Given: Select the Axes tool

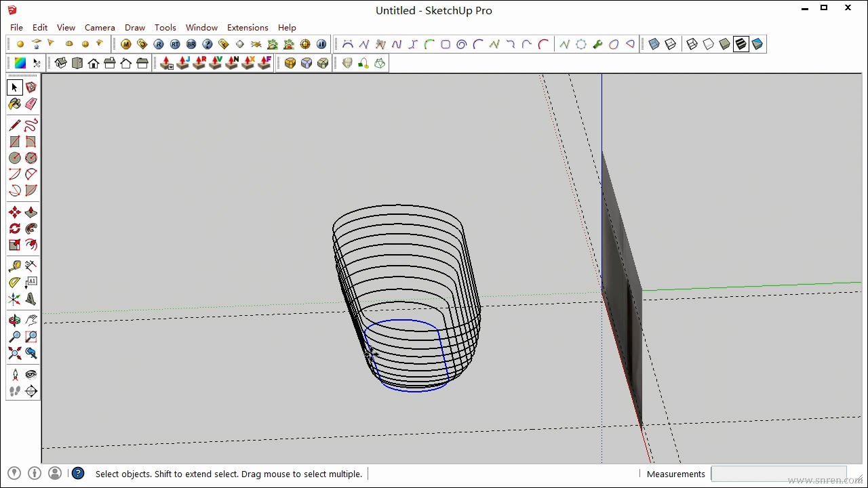Looking at the screenshot, I should [x=14, y=299].
